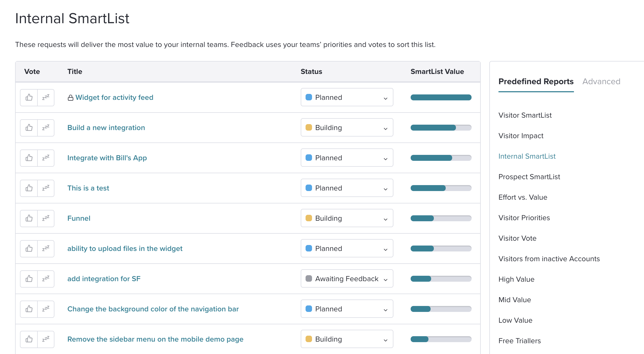Upvote Integrate with Bill's App
This screenshot has width=644, height=354.
[29, 158]
